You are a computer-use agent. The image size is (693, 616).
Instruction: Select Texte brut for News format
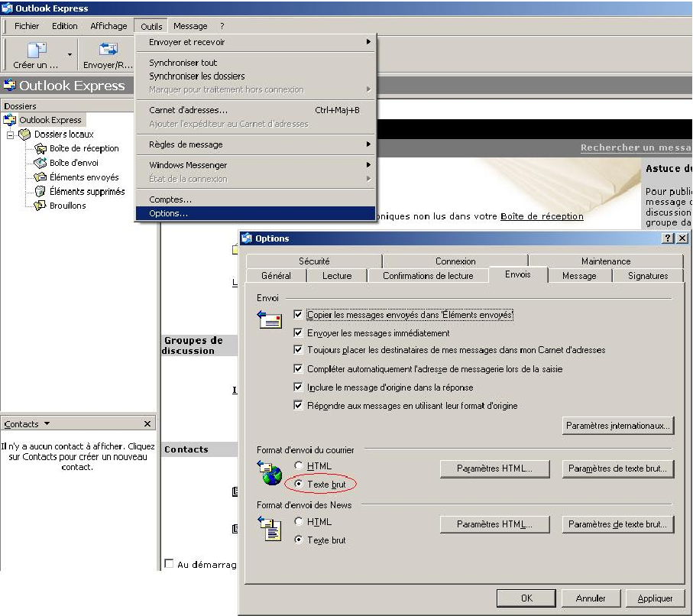click(x=298, y=540)
